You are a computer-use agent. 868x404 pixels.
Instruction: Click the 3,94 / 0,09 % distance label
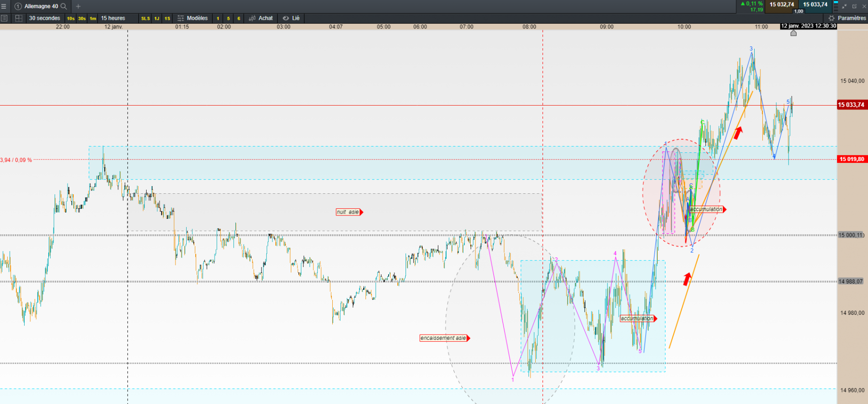(16, 160)
